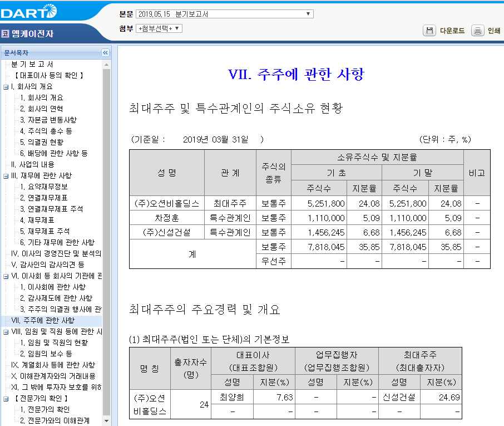
Task: Collapse the III. 재무에 관한 사항 tree node
Action: pos(6,176)
